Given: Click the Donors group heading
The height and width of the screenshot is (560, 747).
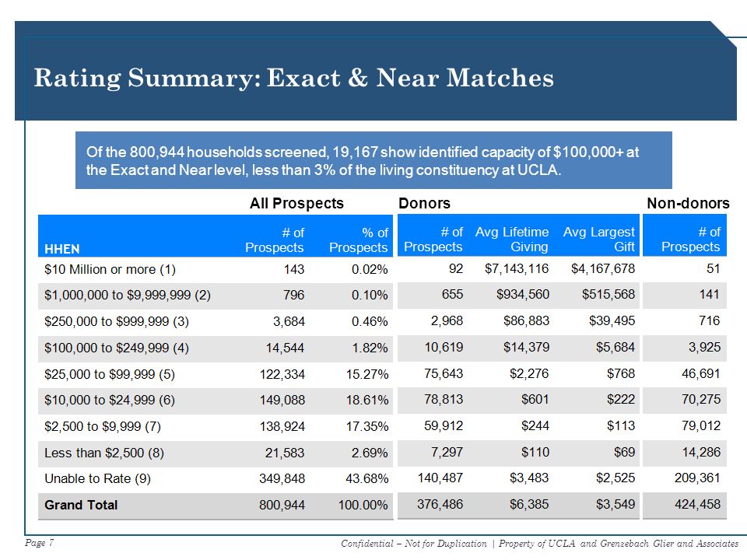Looking at the screenshot, I should point(425,203).
